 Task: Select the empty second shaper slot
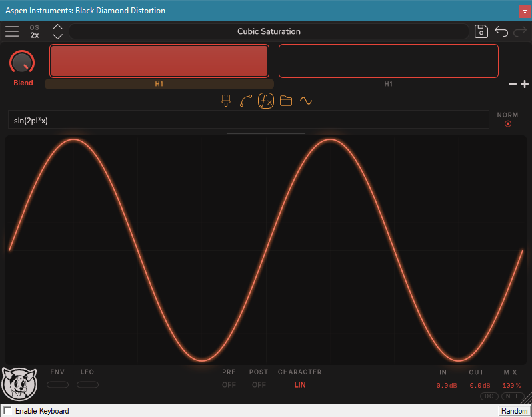pos(389,61)
